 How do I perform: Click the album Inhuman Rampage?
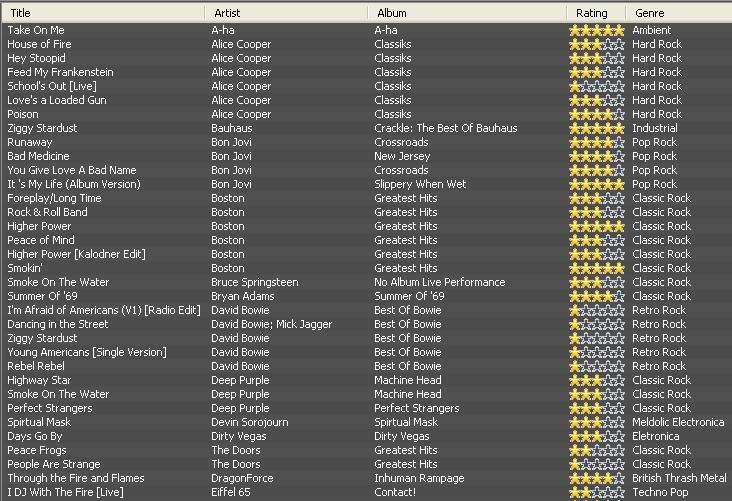419,479
